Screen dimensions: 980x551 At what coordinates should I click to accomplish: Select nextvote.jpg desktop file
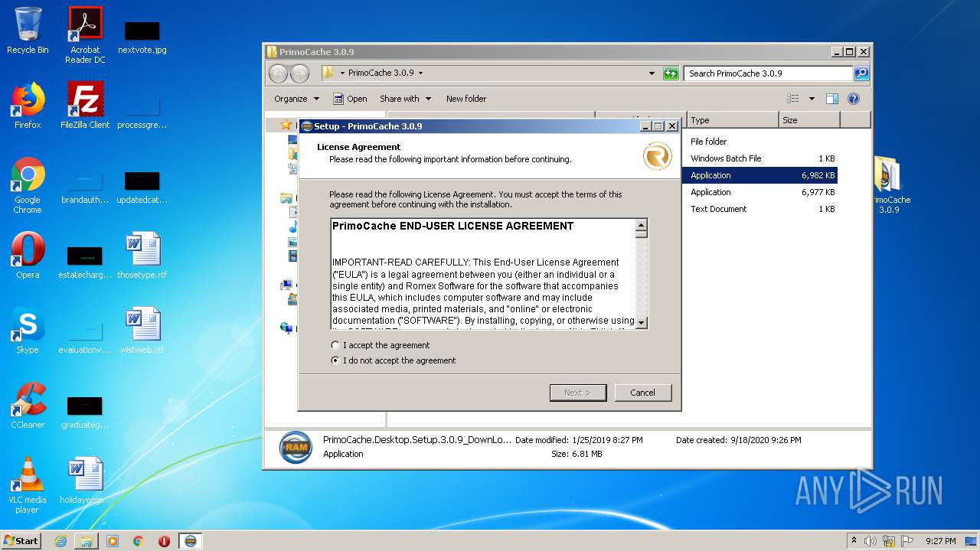click(x=142, y=37)
